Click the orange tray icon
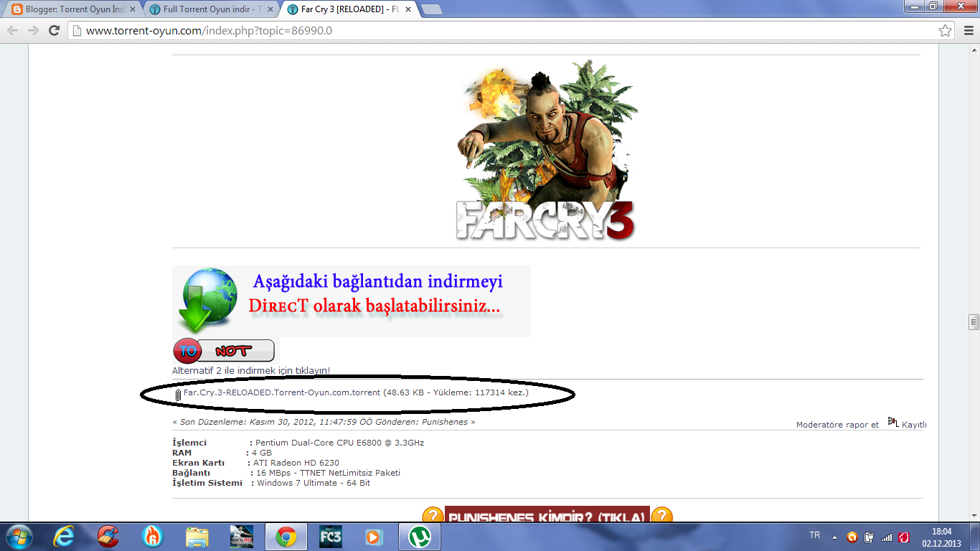 coord(852,537)
